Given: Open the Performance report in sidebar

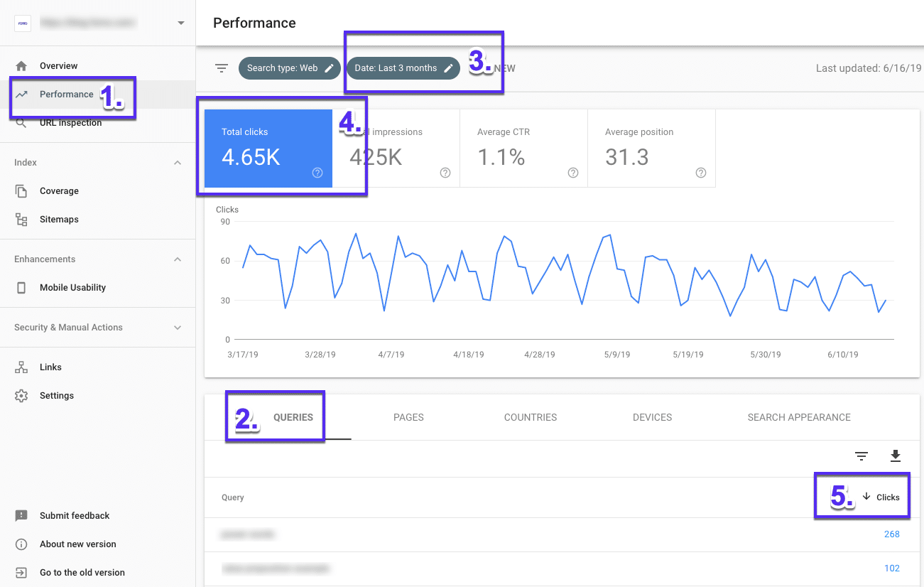Looking at the screenshot, I should click(x=68, y=94).
